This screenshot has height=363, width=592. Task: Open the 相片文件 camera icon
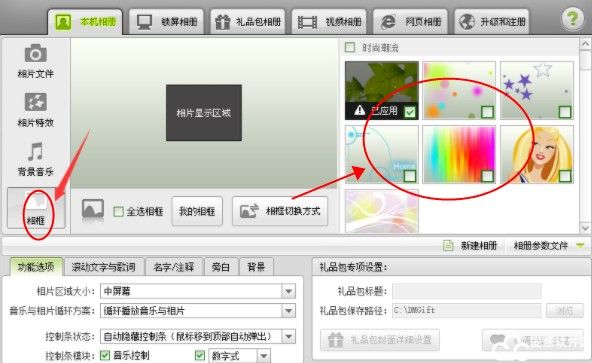pos(35,54)
